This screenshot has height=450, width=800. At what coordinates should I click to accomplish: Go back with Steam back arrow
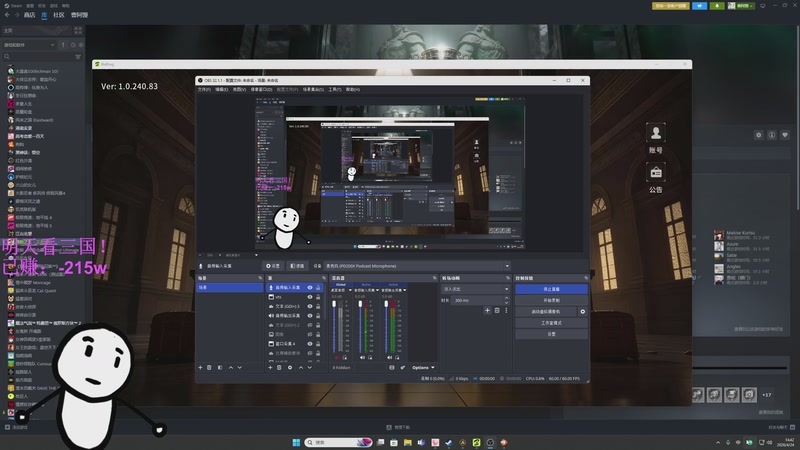tap(7, 15)
